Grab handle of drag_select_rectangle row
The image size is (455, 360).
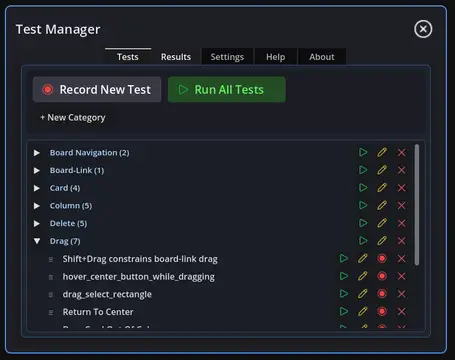pyautogui.click(x=51, y=294)
